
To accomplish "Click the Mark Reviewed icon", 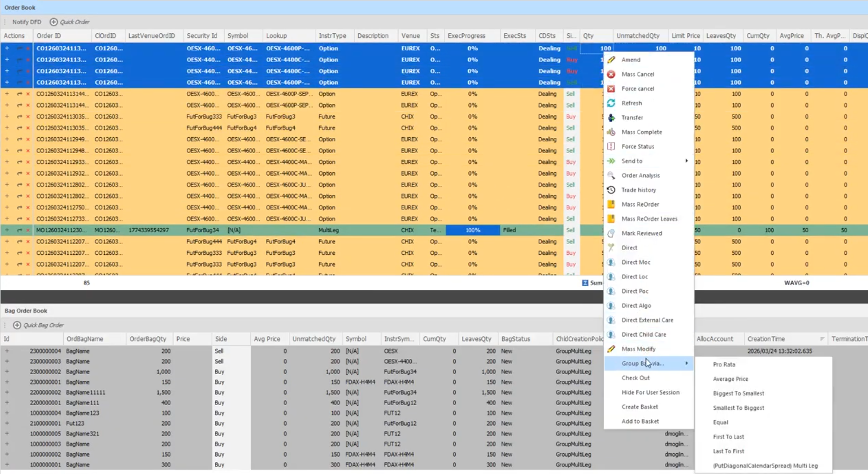I will (611, 233).
